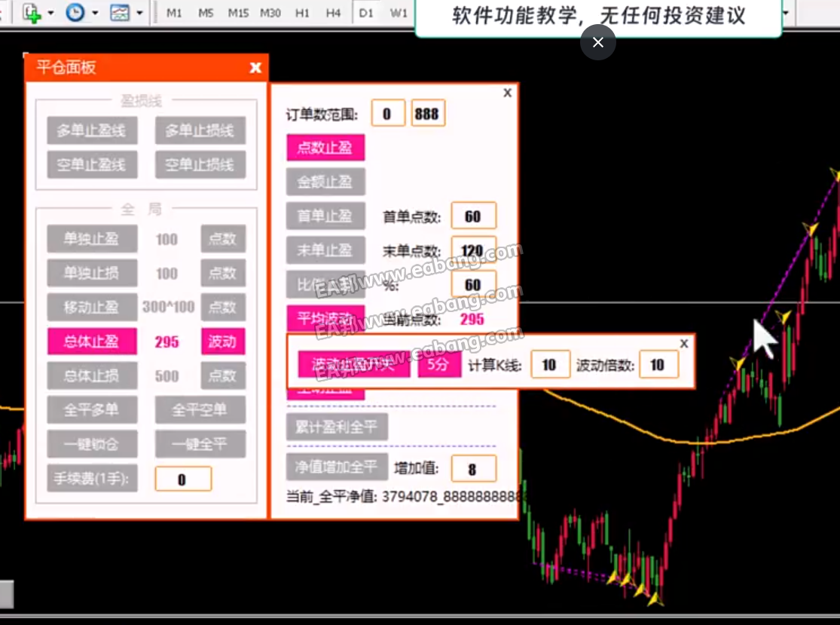840x625 pixels.
Task: Switch to the D1 daily tab
Action: (366, 13)
